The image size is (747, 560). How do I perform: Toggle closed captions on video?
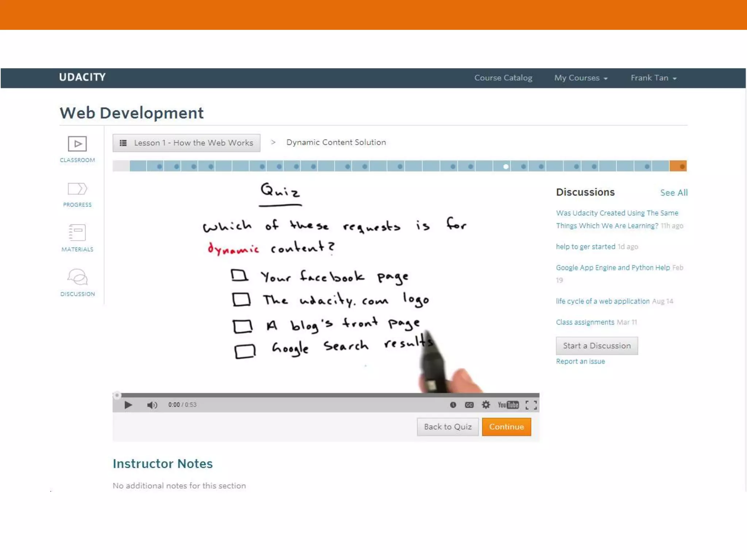click(x=469, y=405)
